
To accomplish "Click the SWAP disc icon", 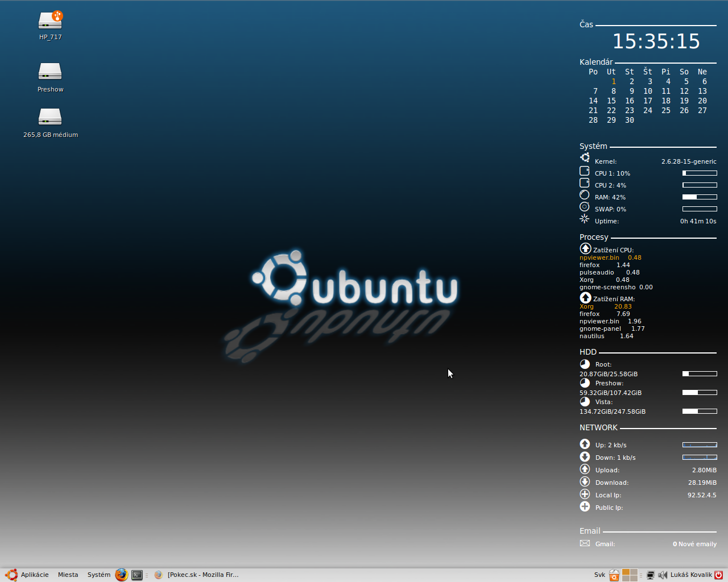I will (x=585, y=207).
